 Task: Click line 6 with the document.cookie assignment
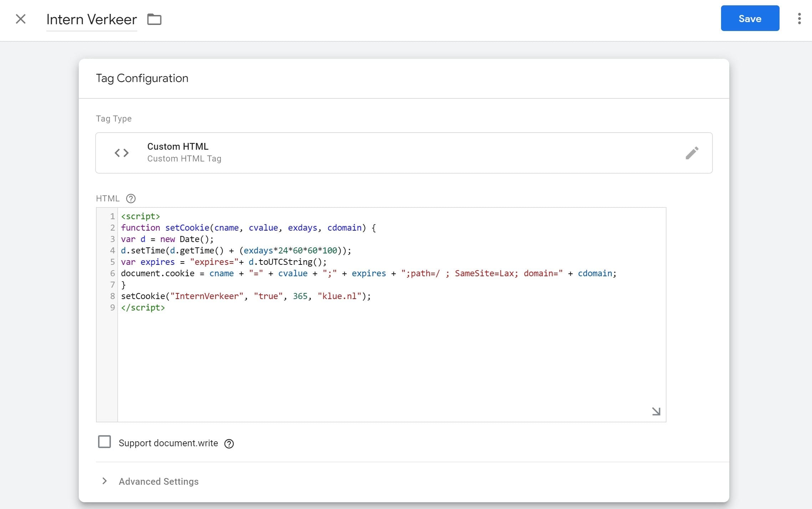point(368,273)
